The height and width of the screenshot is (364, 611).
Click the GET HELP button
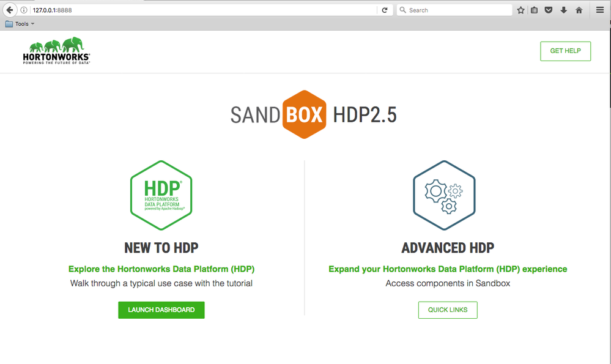(x=565, y=51)
